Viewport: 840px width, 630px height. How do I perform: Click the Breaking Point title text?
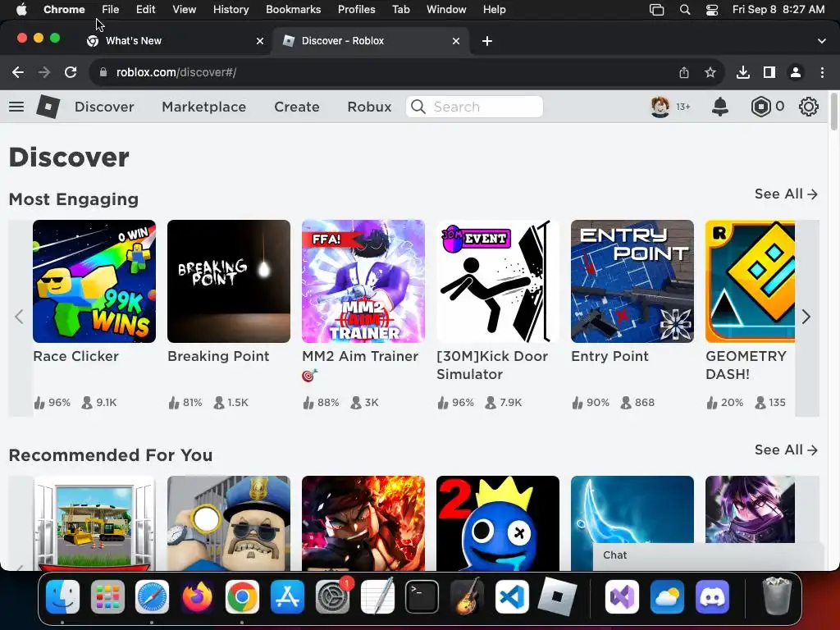[x=218, y=356]
